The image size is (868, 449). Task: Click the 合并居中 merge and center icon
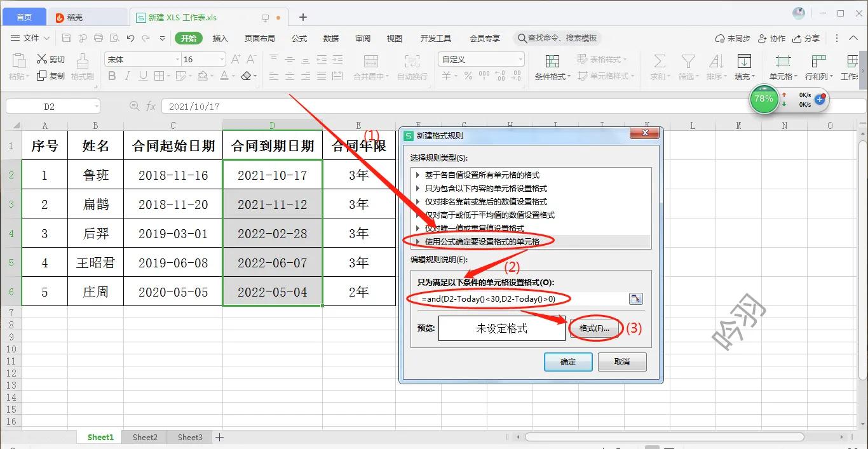(371, 61)
